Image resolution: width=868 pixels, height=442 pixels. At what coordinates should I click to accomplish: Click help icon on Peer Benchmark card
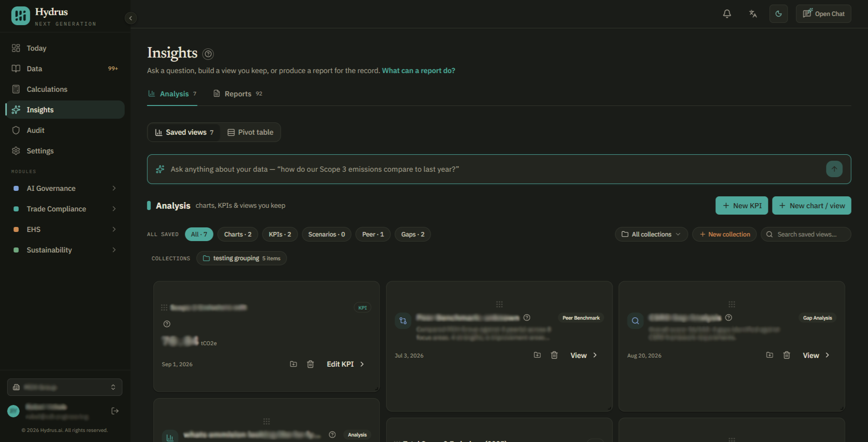527,317
